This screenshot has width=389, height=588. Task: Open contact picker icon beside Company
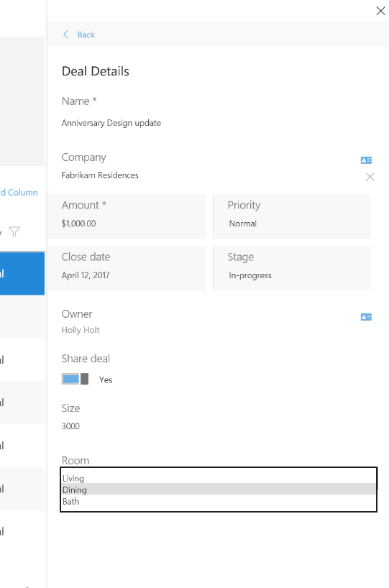[x=366, y=160]
